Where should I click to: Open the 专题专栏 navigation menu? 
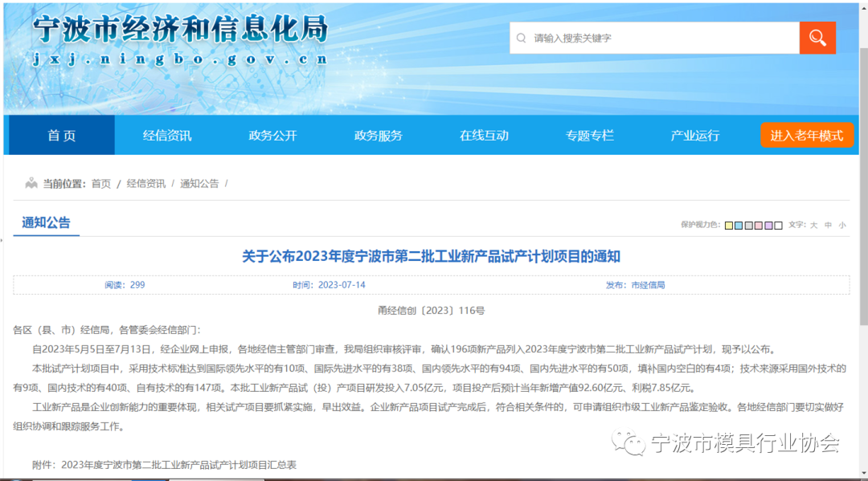pos(589,135)
